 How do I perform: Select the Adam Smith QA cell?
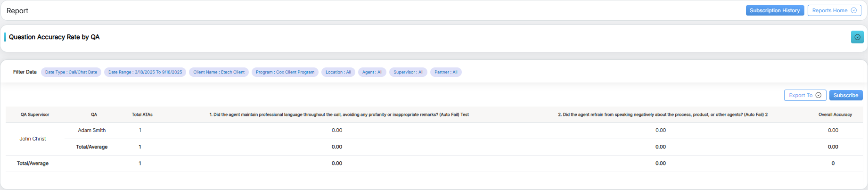92,130
